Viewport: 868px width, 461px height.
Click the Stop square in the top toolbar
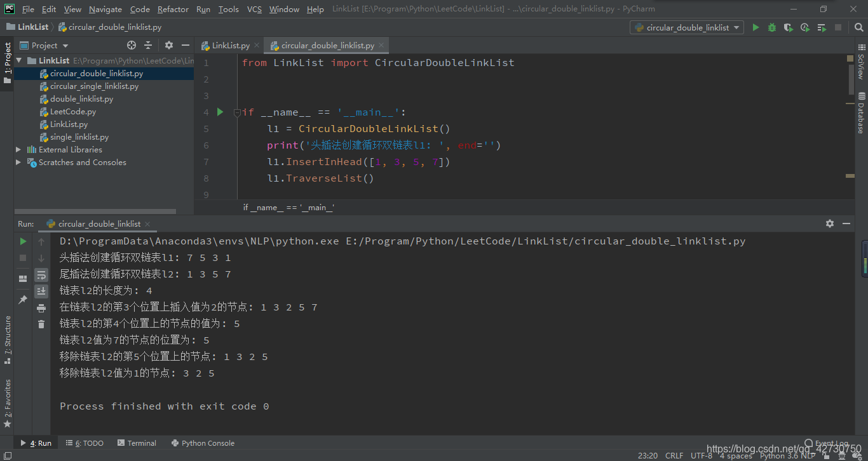(838, 27)
